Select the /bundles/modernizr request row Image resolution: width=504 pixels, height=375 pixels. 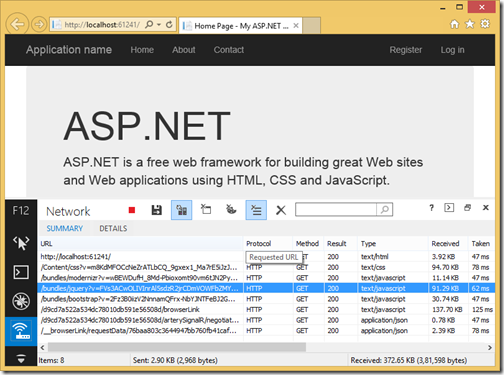pyautogui.click(x=266, y=278)
